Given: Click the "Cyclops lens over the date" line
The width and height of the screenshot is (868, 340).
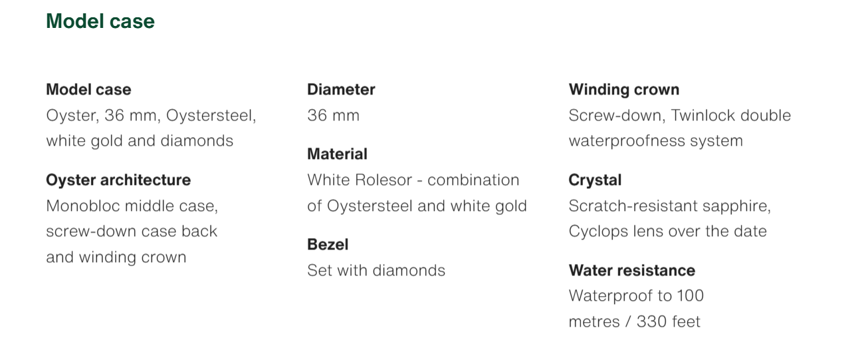Looking at the screenshot, I should (667, 232).
